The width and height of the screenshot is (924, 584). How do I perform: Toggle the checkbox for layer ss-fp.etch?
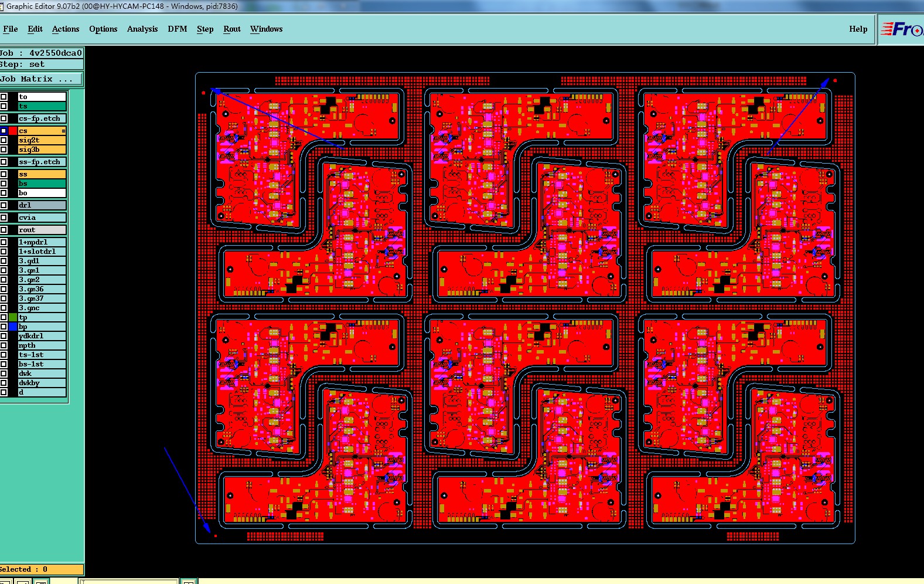point(4,162)
